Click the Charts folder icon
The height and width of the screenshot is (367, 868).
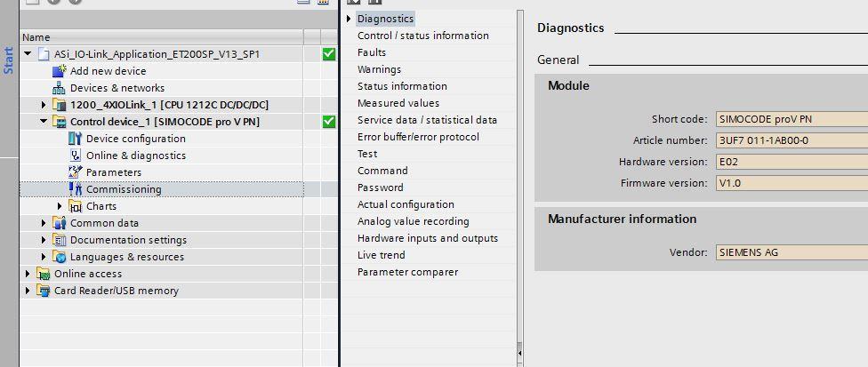[x=76, y=206]
